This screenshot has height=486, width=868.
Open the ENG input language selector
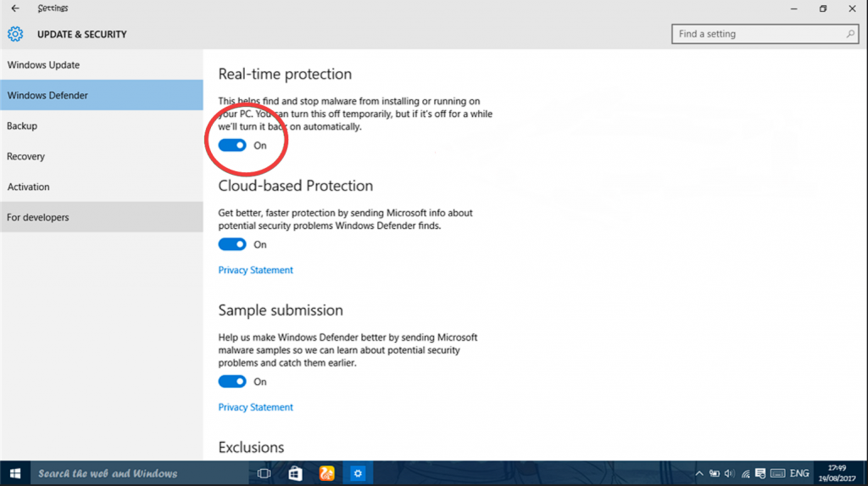point(799,473)
